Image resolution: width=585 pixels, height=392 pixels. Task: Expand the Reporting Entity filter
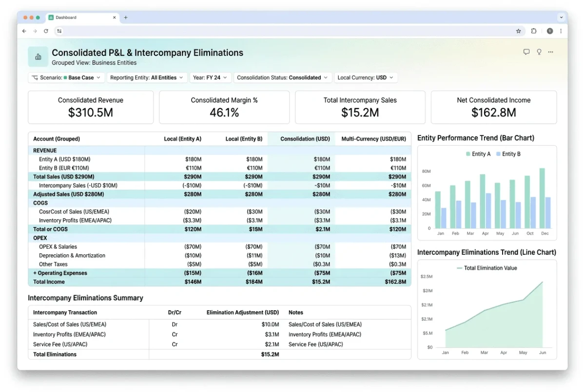click(147, 77)
